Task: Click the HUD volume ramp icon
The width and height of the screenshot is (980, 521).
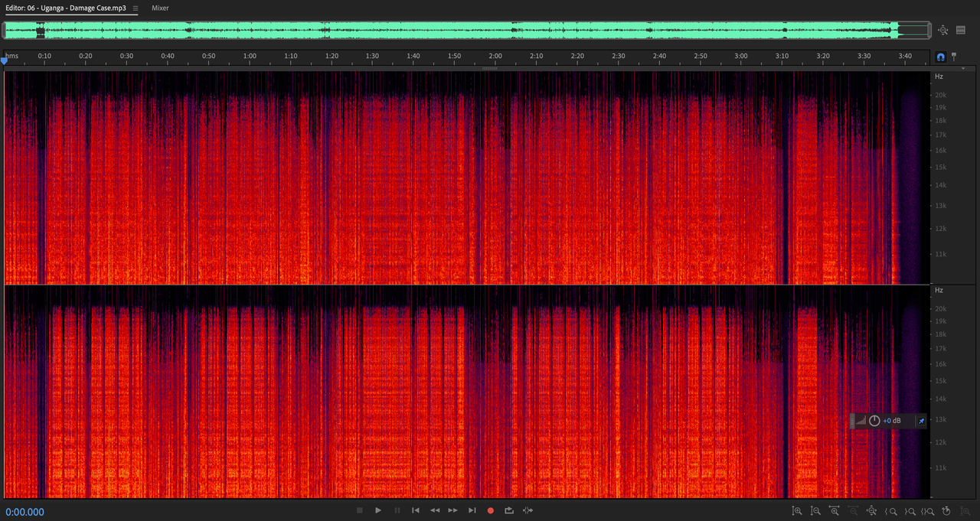Action: [861, 421]
